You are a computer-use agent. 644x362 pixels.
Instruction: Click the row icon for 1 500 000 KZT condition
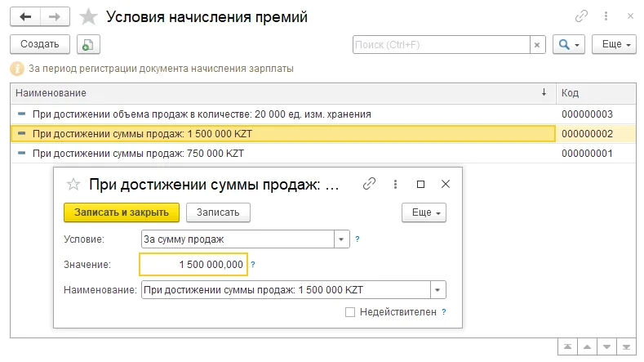coord(22,133)
